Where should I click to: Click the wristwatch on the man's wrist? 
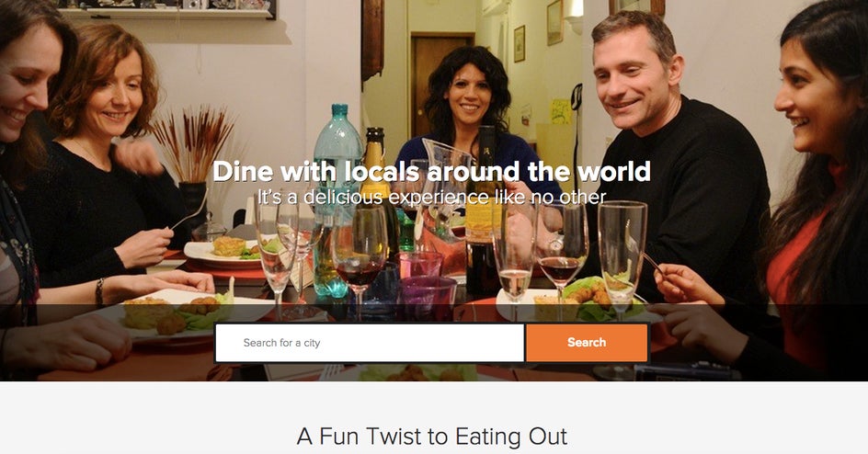(555, 244)
